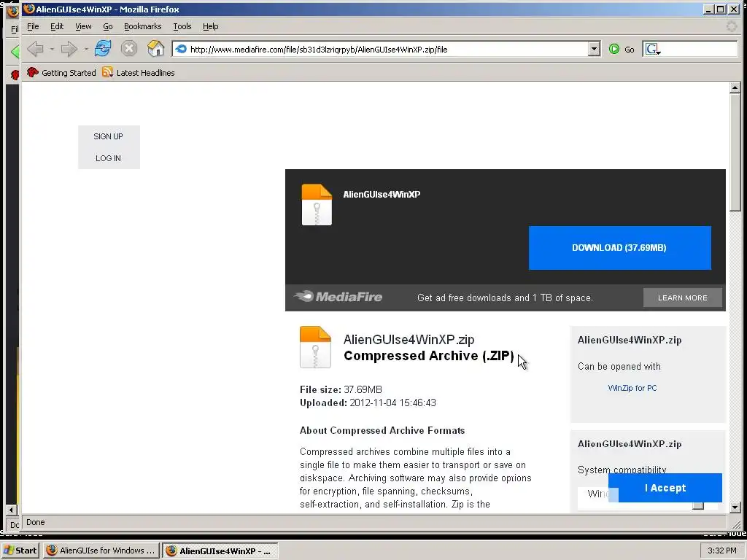Open the View menu
Screen dimensions: 747x560
[83, 26]
